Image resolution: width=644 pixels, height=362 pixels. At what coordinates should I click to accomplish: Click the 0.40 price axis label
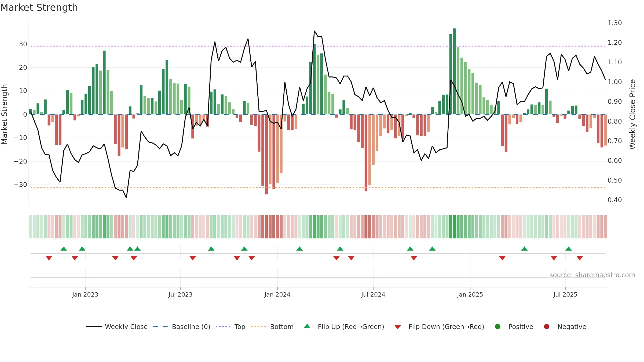point(615,200)
